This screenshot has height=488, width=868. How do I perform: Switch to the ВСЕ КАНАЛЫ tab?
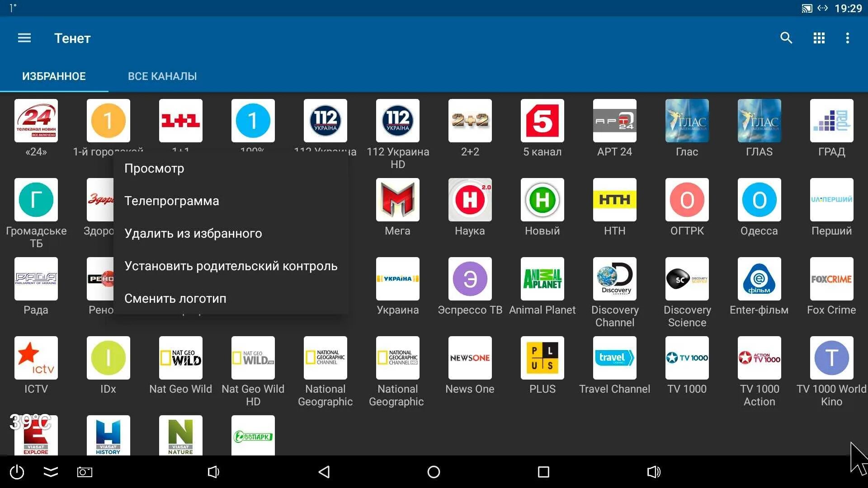click(162, 76)
